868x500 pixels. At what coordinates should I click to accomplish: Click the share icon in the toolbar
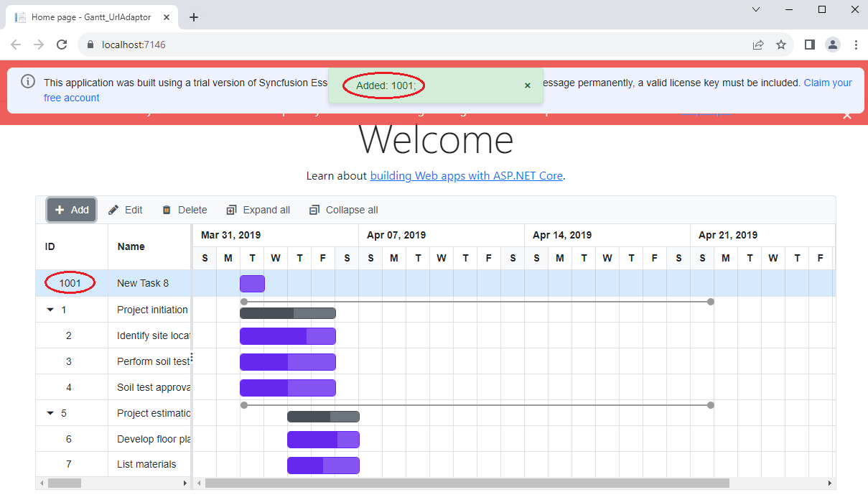[x=758, y=44]
